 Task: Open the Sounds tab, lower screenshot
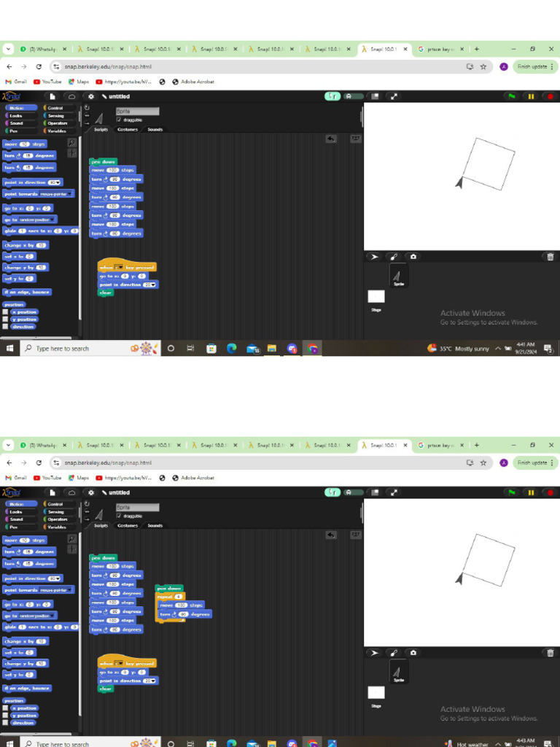pos(155,525)
